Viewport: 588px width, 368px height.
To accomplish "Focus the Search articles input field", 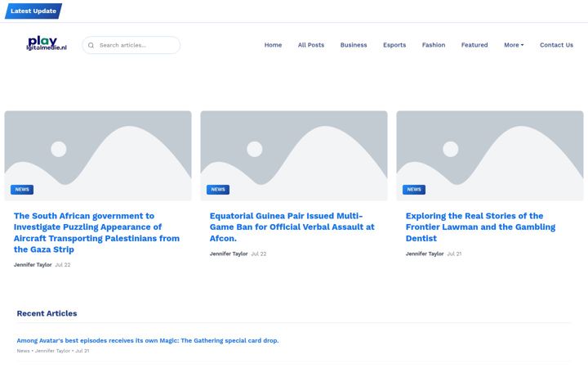I will [131, 45].
